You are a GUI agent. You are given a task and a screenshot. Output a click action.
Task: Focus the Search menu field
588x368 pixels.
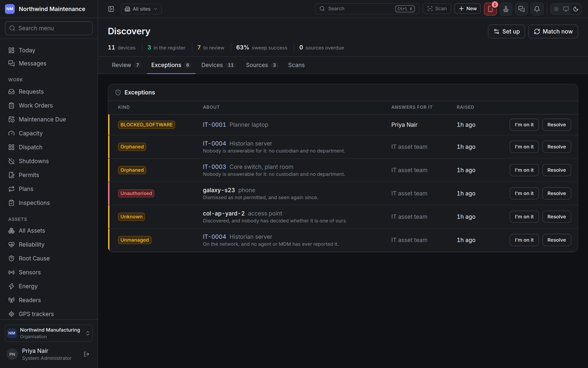(49, 28)
